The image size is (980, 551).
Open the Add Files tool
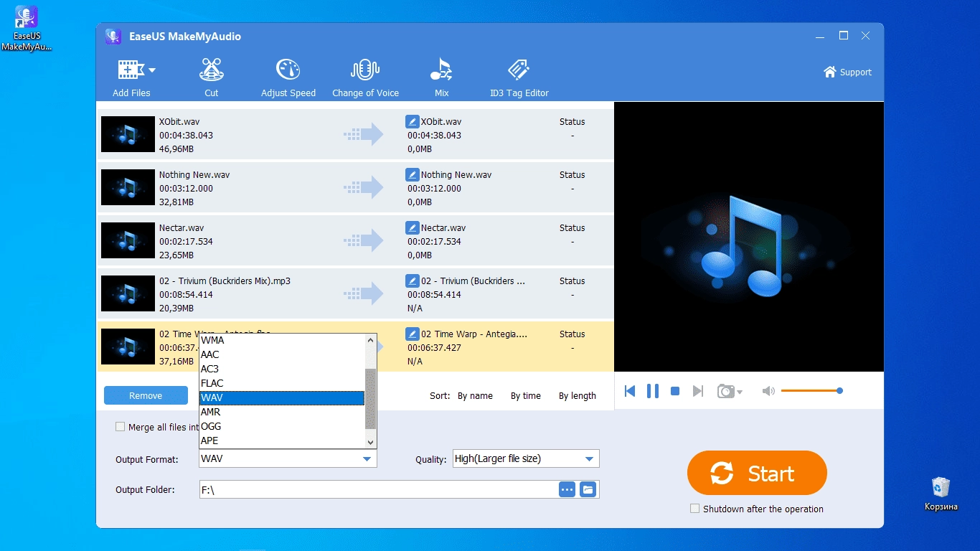tap(131, 77)
